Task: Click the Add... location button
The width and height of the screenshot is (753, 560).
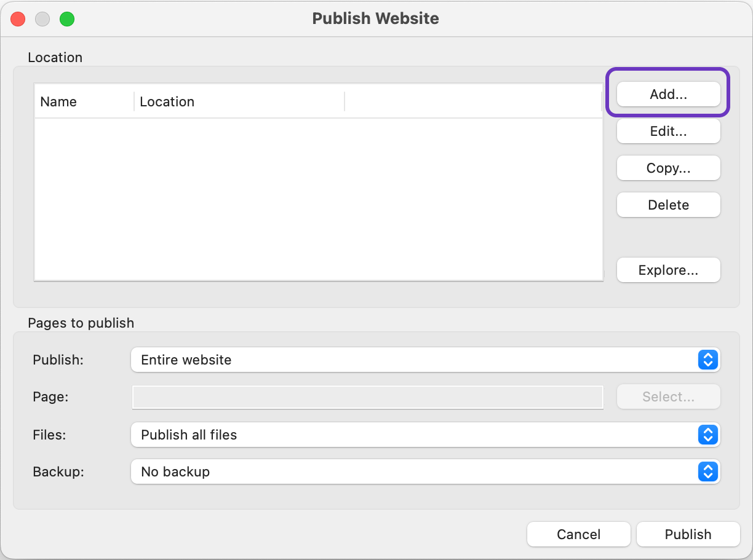Action: [668, 95]
